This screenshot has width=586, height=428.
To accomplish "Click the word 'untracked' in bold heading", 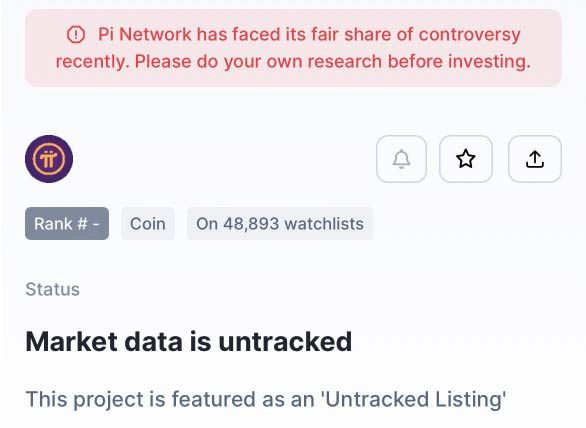I will point(285,342).
